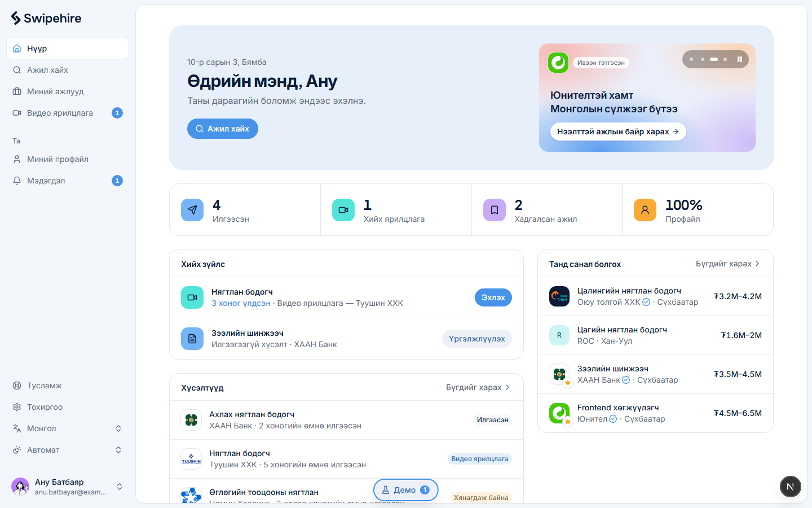Click the blue Ажил хайх button
Image resolution: width=812 pixels, height=508 pixels.
223,129
